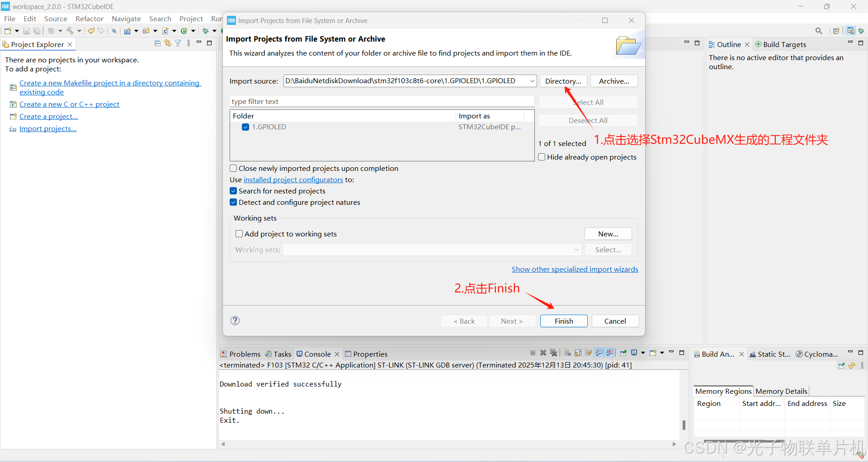Click the new C project icon
Viewport: 868px width, 462px height.
[127, 31]
